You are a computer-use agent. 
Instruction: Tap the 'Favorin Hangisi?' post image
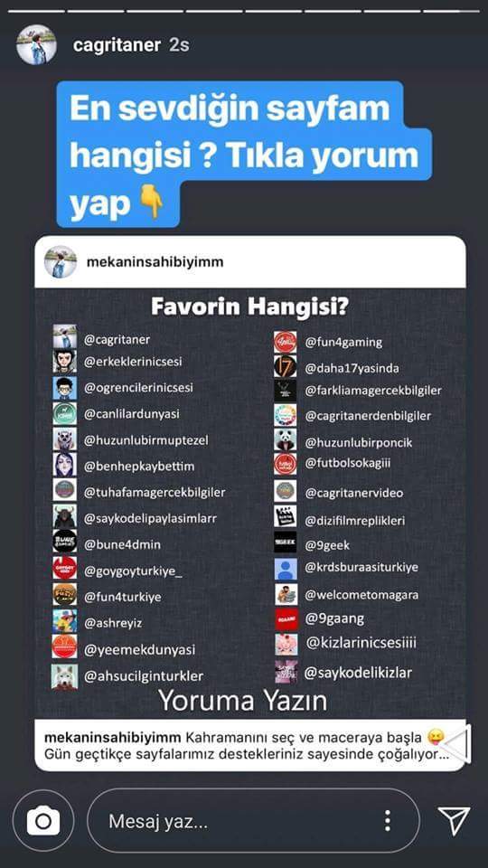pyautogui.click(x=250, y=504)
